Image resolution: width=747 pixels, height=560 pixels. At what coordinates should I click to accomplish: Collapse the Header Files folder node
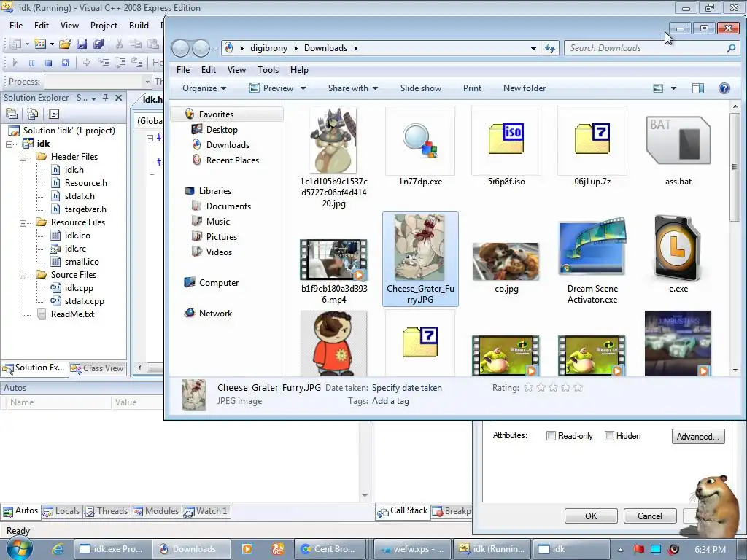[x=23, y=157]
